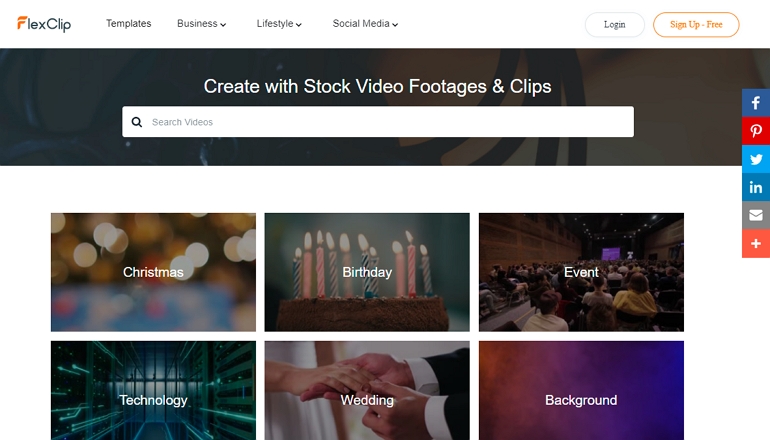Click the search magnifier icon

click(137, 122)
